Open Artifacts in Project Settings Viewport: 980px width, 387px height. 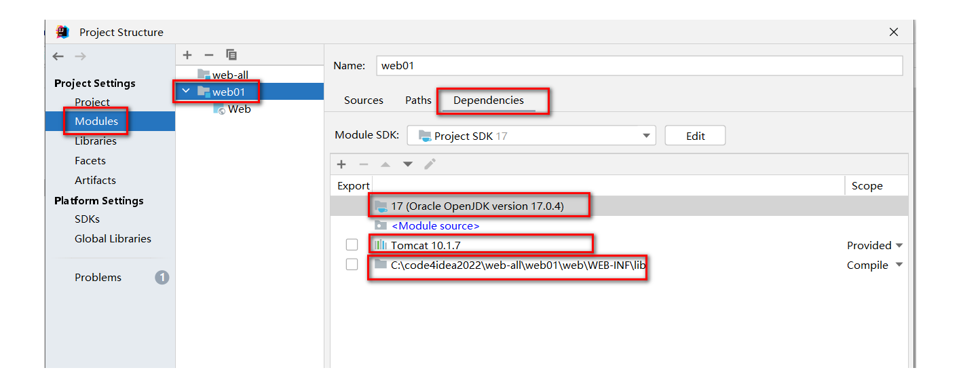95,180
